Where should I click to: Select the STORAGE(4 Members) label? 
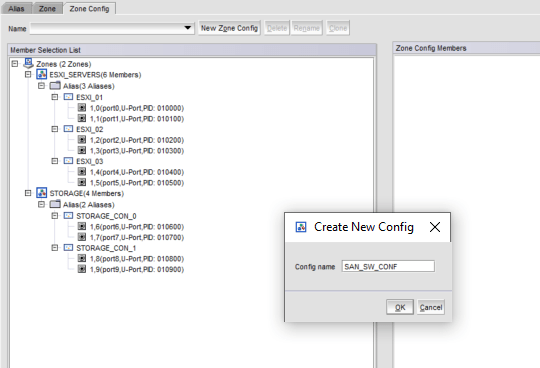tap(87, 193)
